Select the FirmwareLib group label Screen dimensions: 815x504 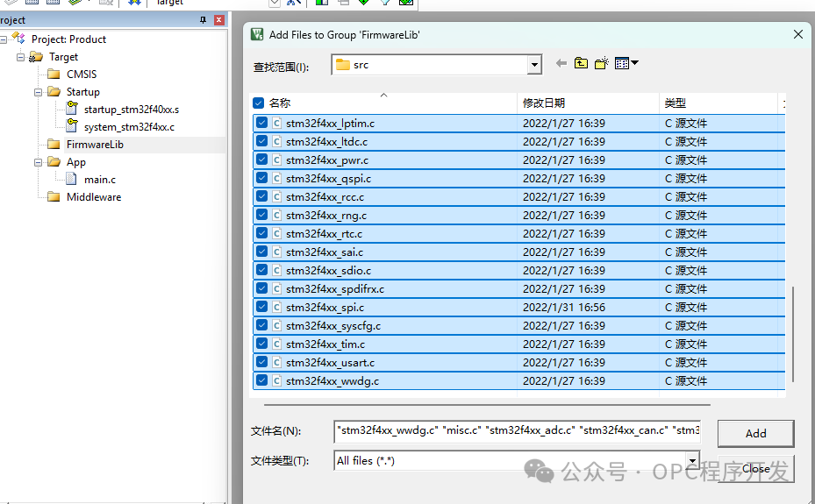point(95,145)
